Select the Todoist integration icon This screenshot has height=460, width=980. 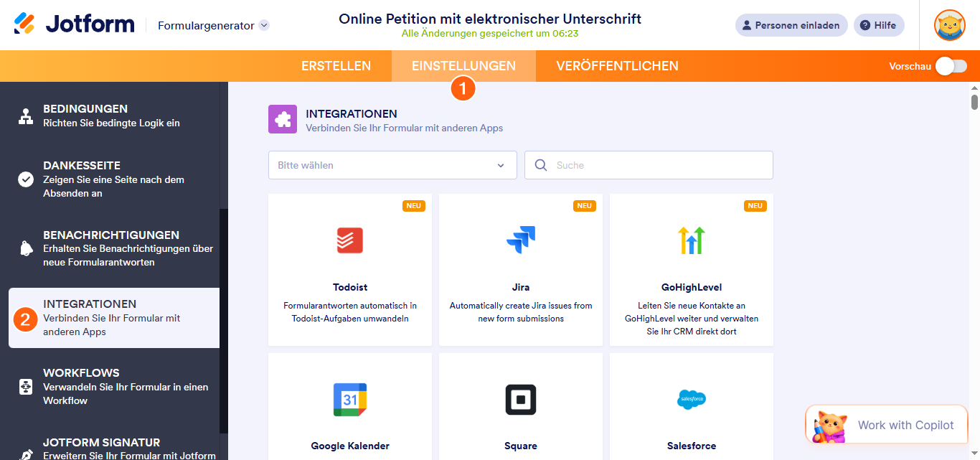(x=349, y=240)
